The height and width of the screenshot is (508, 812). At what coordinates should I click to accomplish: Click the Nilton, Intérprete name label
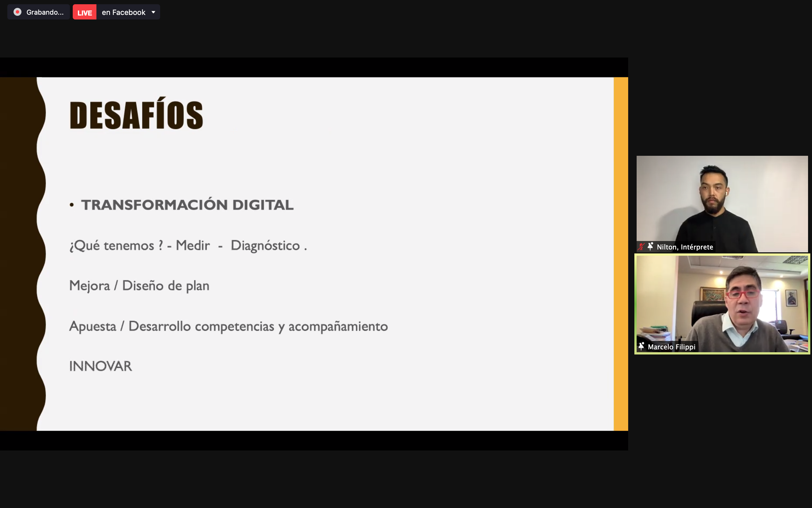point(685,247)
